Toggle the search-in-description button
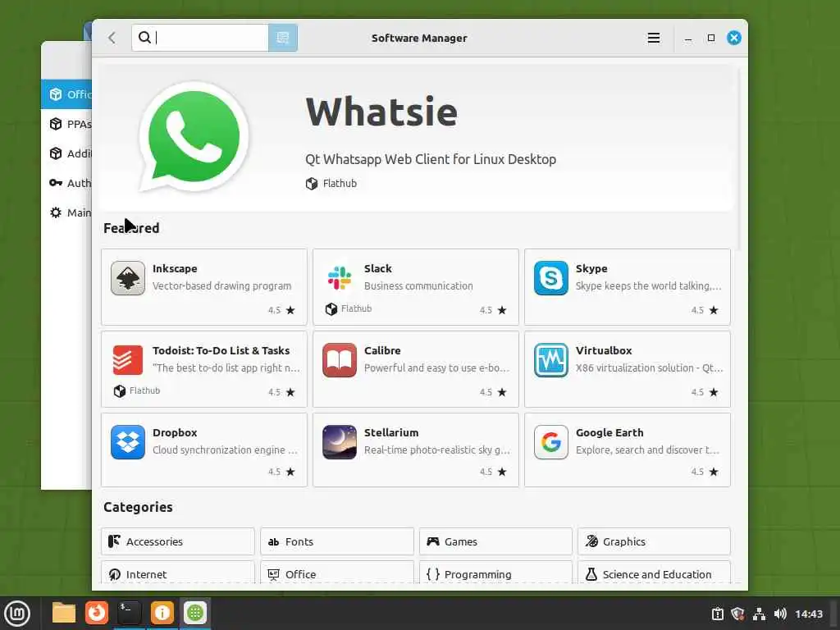The height and width of the screenshot is (630, 840). (x=283, y=38)
